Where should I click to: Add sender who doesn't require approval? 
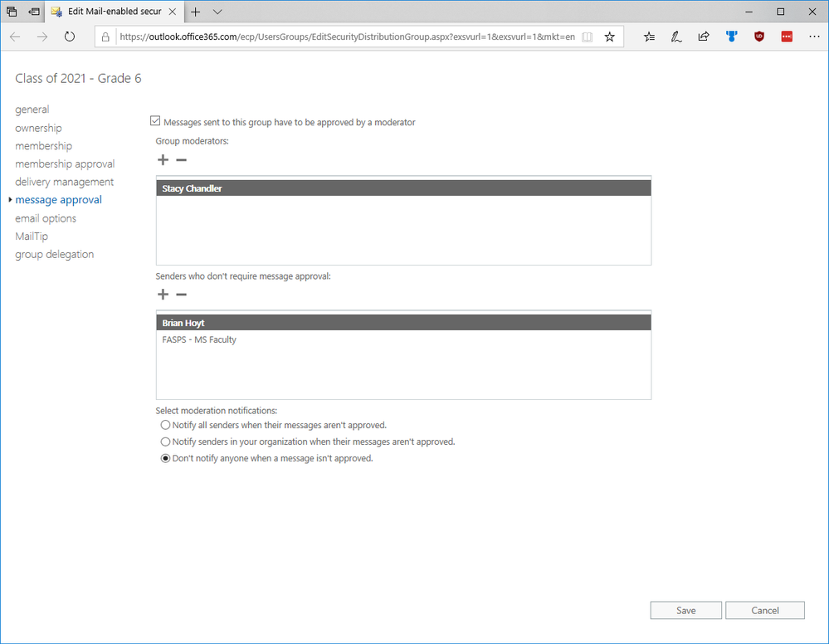coord(163,295)
